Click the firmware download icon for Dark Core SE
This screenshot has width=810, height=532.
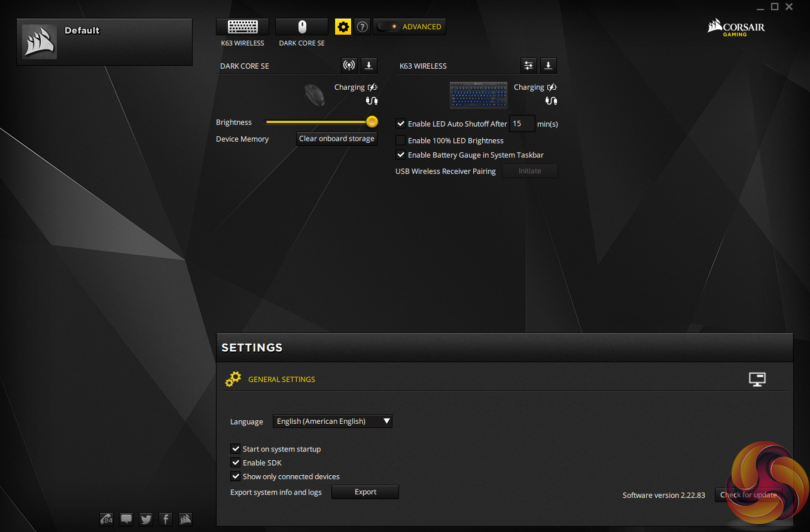click(x=369, y=65)
